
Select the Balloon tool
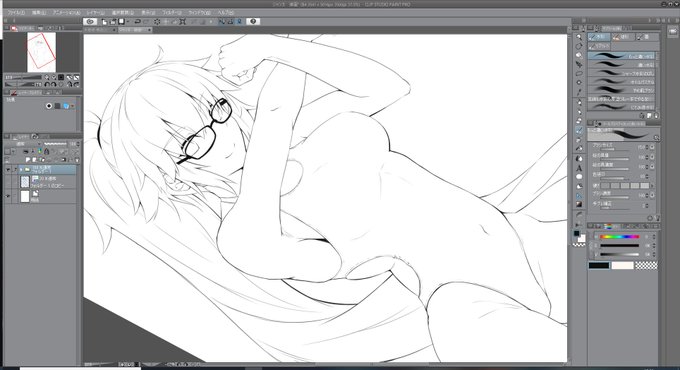point(579,177)
